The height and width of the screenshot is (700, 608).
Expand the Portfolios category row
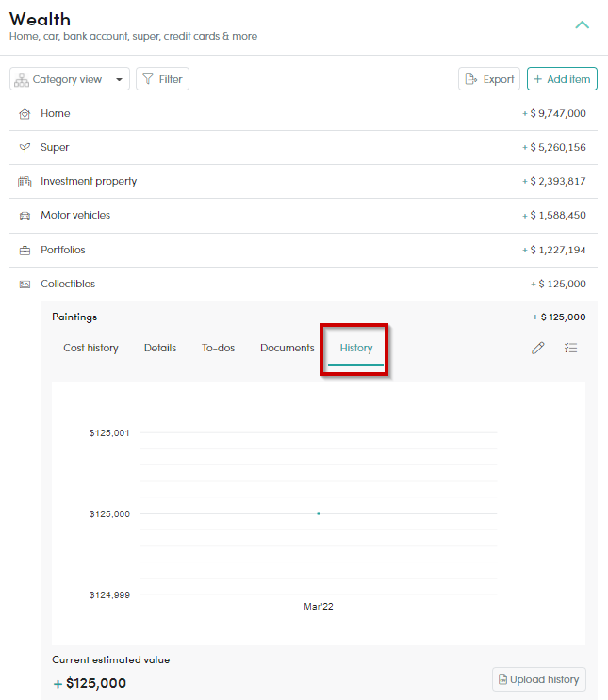click(x=304, y=250)
